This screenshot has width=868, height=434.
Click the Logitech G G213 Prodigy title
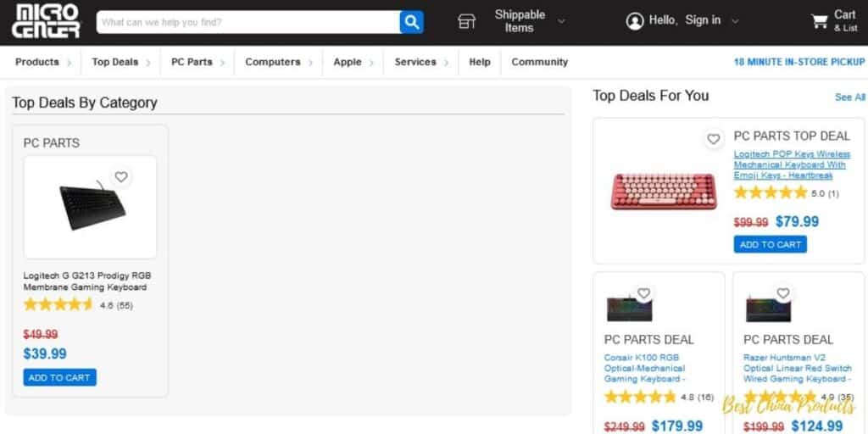[87, 281]
